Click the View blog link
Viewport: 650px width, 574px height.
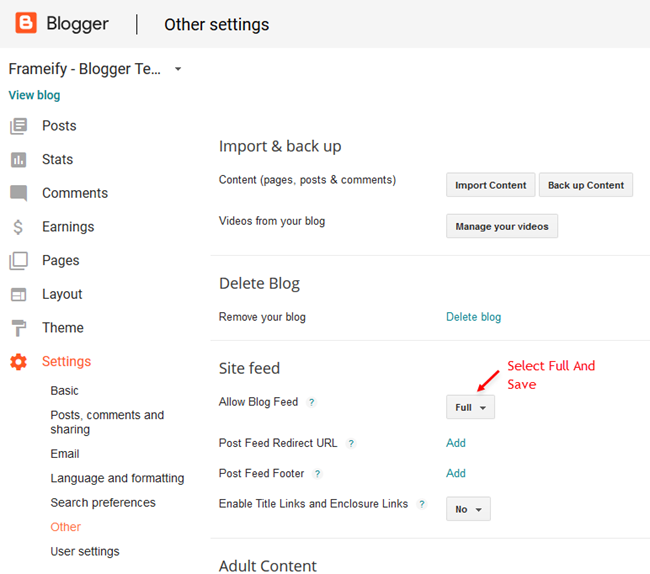coord(34,95)
